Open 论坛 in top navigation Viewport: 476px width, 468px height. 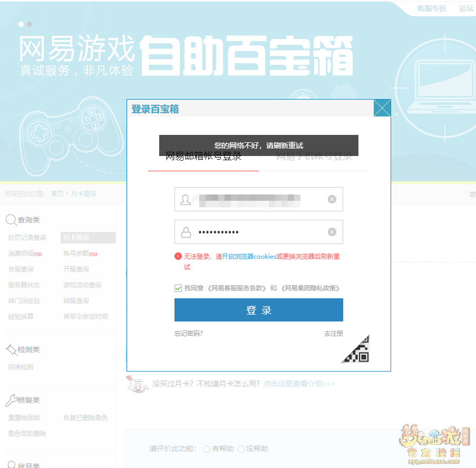pos(467,8)
